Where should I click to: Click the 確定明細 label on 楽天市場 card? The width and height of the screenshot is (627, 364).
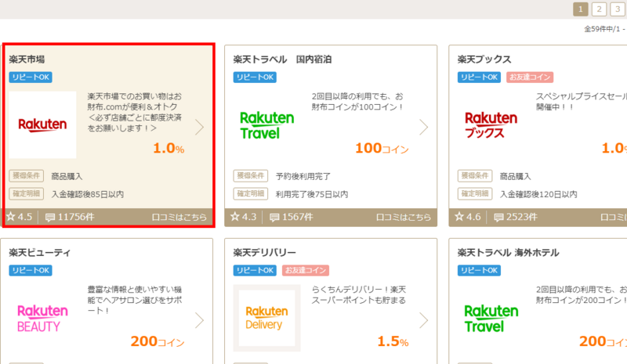27,194
